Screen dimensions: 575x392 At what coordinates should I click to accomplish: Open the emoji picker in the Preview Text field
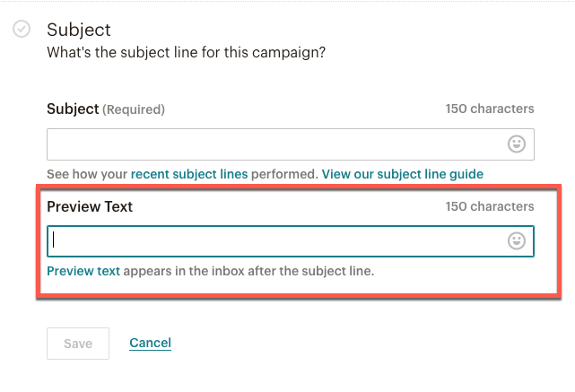[x=517, y=241]
